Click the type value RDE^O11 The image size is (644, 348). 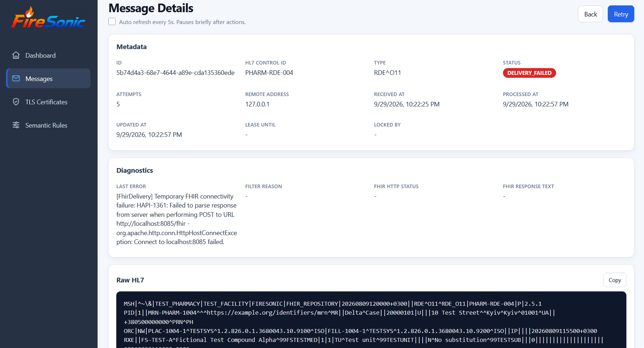387,73
